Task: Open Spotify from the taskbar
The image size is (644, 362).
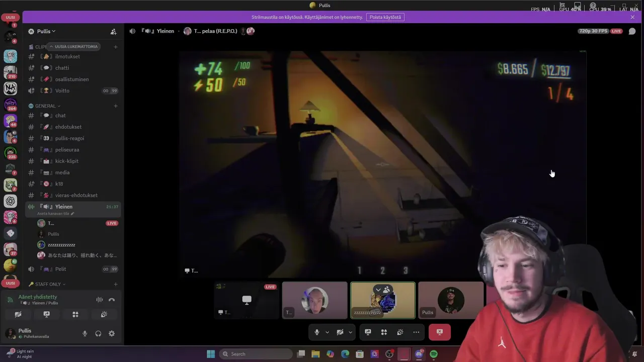Action: tap(434, 354)
